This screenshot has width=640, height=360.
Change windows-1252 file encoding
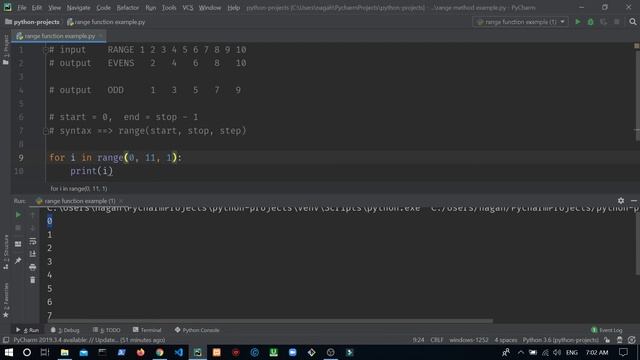[x=469, y=340]
